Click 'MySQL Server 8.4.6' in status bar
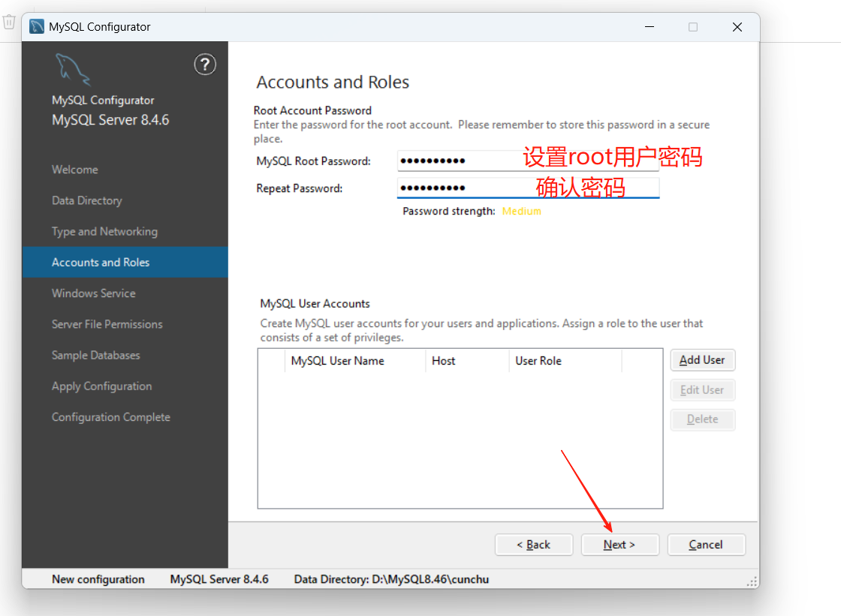The width and height of the screenshot is (841, 616). click(x=219, y=579)
